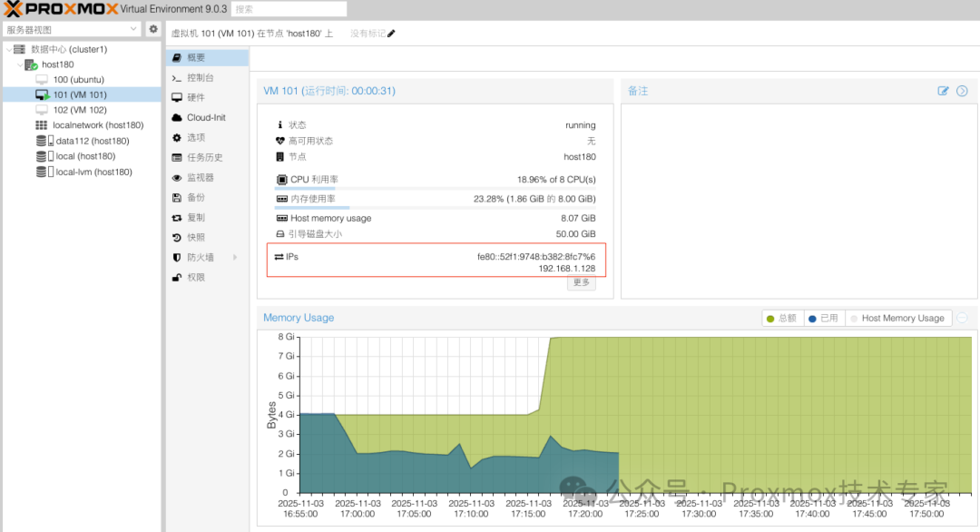
Task: Toggle the 已用 legend series
Action: [x=825, y=319]
